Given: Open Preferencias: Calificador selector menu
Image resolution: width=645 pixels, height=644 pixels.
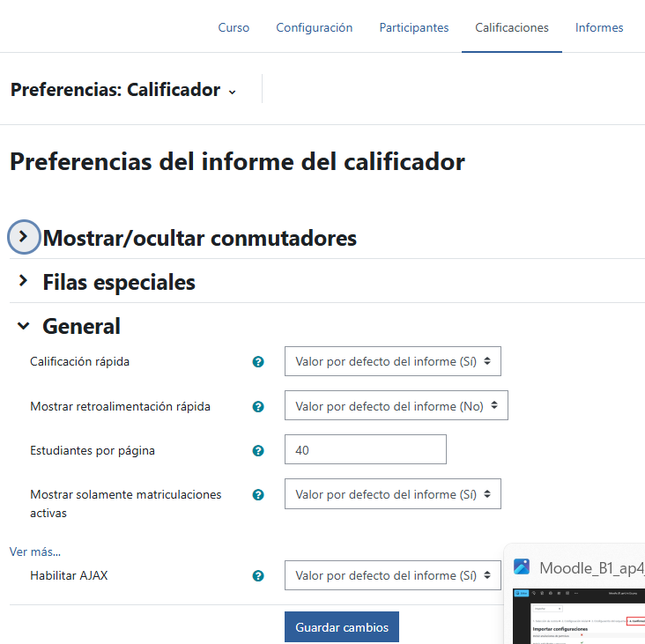Looking at the screenshot, I should (123, 90).
